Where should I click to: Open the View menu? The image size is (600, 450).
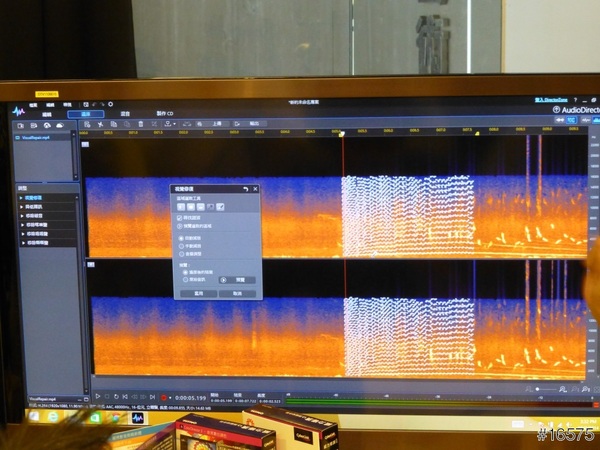pos(67,105)
